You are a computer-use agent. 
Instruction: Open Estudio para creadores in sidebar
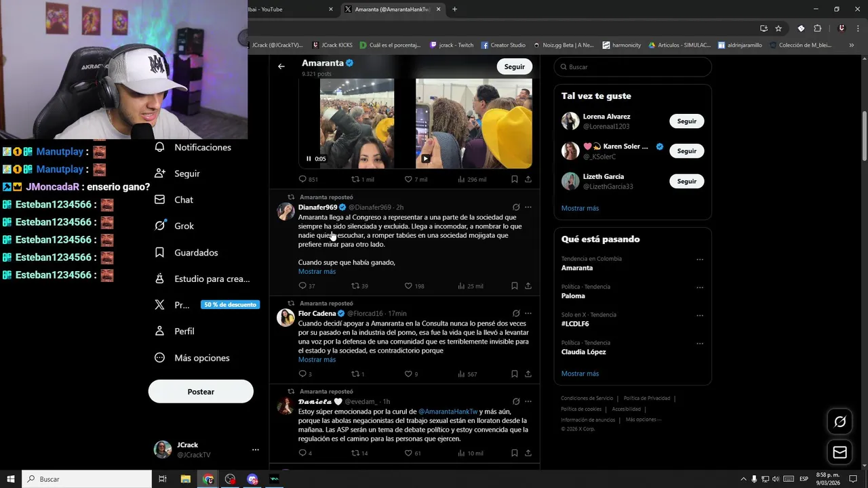202,279
